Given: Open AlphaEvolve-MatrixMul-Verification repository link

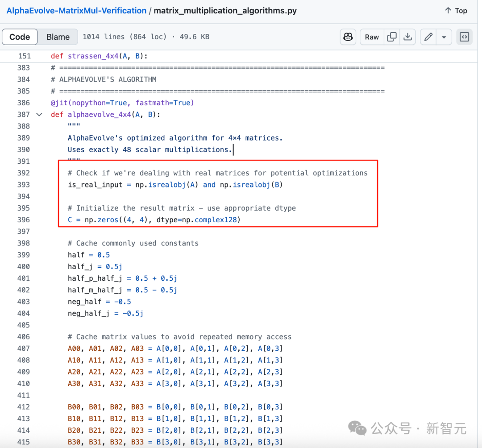Looking at the screenshot, I should click(76, 11).
